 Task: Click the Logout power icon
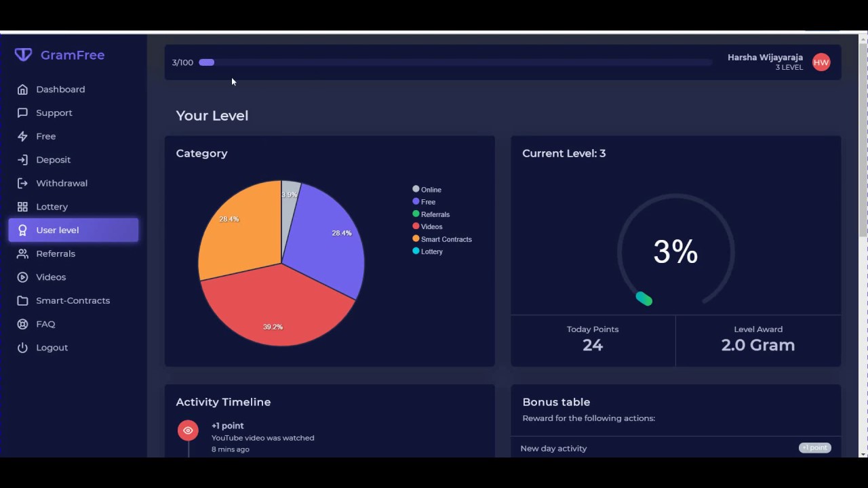(22, 348)
